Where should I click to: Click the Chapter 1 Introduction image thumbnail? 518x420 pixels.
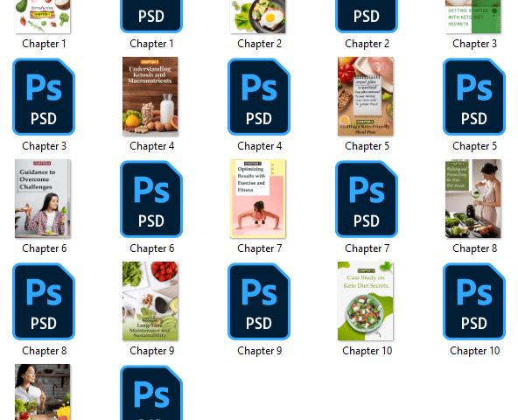pyautogui.click(x=43, y=17)
